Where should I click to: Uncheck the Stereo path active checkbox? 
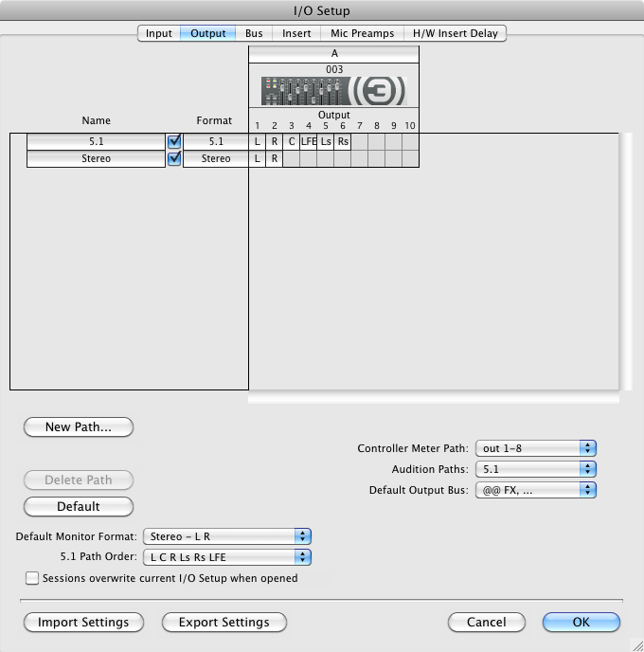[x=173, y=159]
